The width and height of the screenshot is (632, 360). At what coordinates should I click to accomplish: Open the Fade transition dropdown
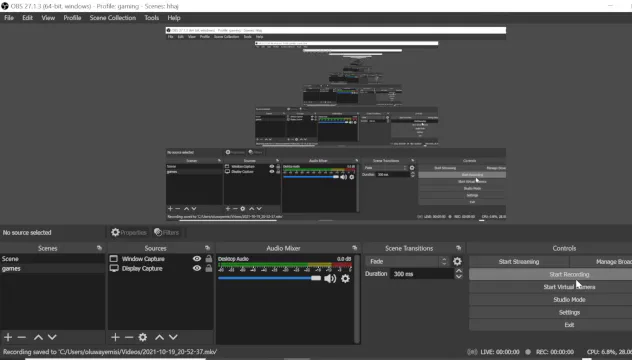406,261
